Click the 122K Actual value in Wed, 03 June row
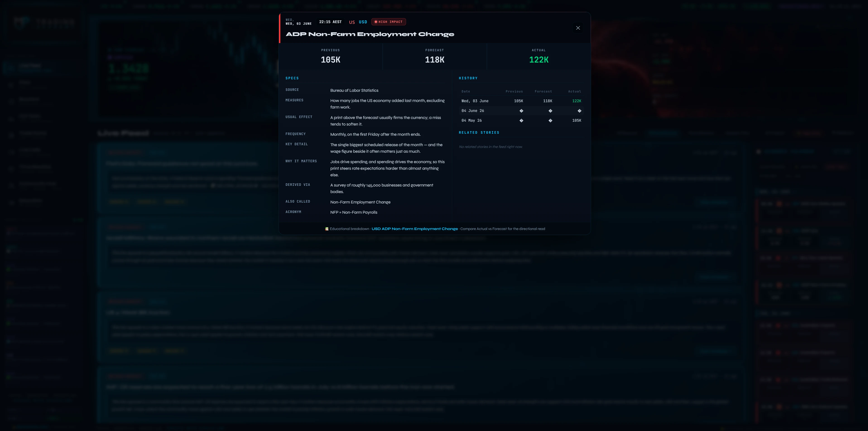Viewport: 868px width, 431px height. coord(577,101)
